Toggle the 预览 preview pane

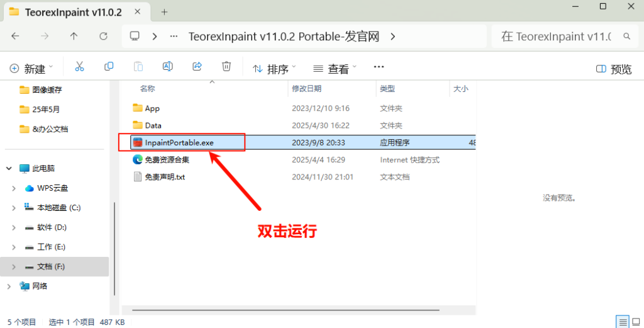(x=614, y=69)
